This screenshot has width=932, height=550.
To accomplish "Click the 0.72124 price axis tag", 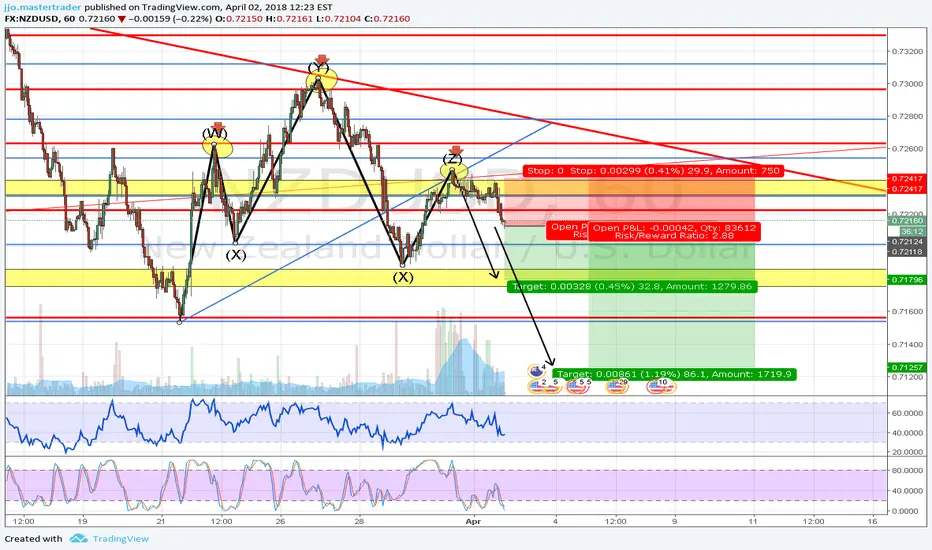I will coord(906,242).
